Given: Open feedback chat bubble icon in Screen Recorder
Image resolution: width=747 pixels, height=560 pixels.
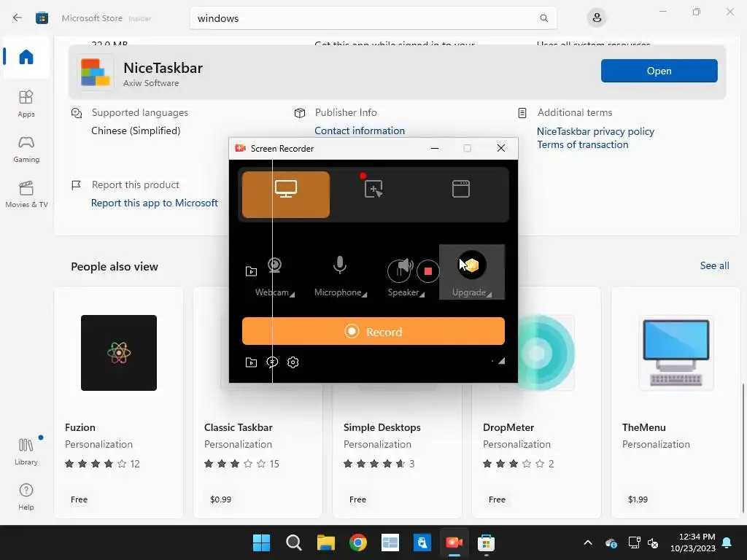Looking at the screenshot, I should (x=272, y=362).
